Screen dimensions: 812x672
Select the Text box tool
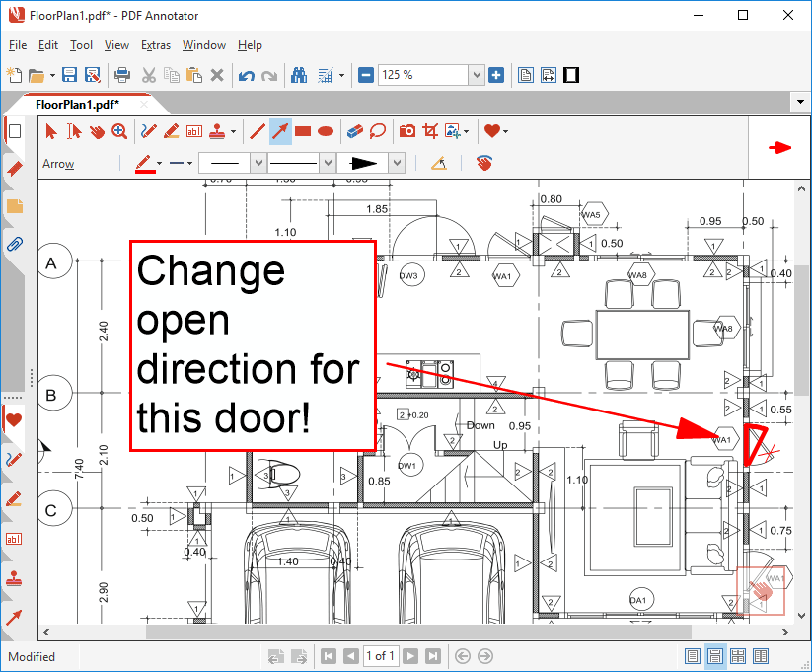click(x=194, y=131)
